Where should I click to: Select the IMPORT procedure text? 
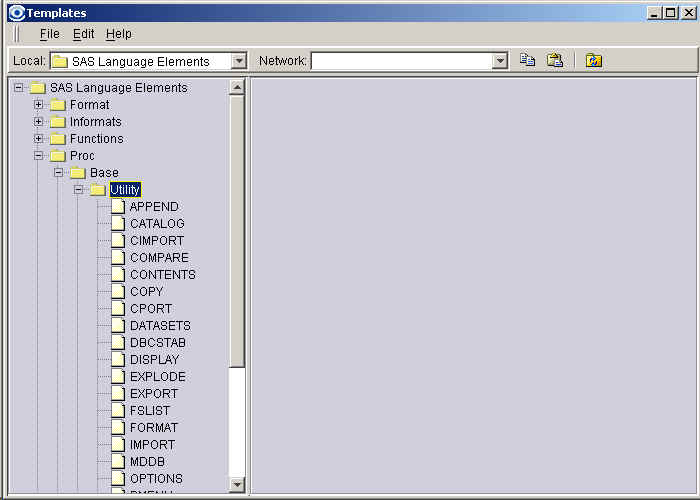tap(152, 445)
